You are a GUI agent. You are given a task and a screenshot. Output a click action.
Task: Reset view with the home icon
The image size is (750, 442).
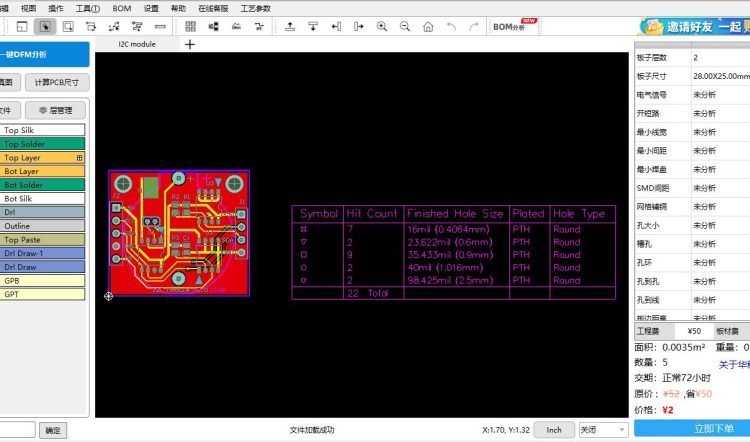point(428,27)
